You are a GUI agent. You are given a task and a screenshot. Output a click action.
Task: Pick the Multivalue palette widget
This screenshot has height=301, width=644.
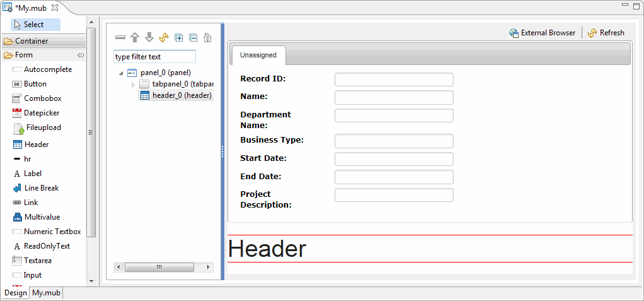pyautogui.click(x=37, y=216)
